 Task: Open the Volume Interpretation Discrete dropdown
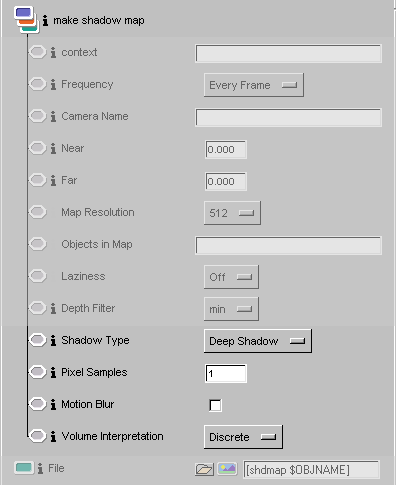click(243, 437)
